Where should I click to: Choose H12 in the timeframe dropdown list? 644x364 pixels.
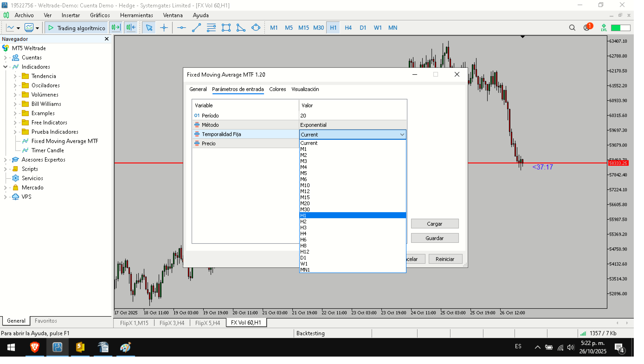pyautogui.click(x=353, y=252)
